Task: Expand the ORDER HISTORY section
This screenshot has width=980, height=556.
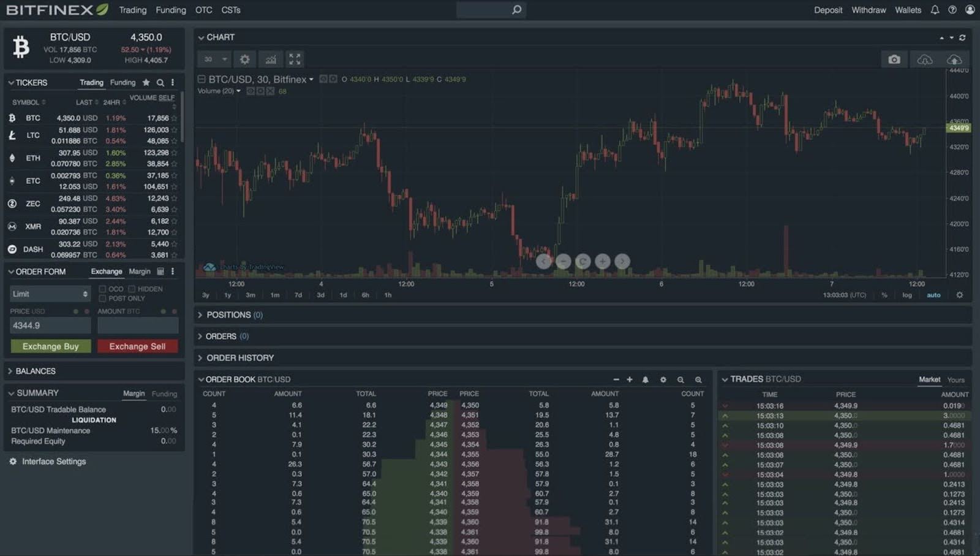Action: (x=239, y=357)
